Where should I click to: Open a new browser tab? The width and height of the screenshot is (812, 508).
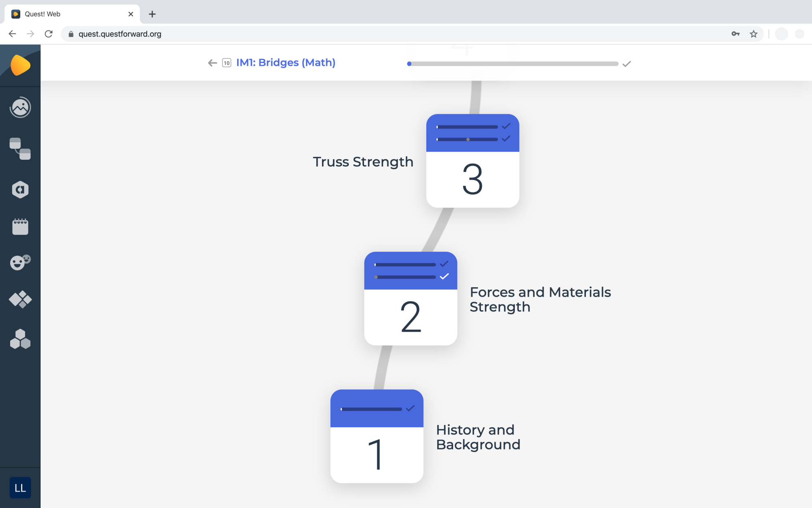[152, 14]
